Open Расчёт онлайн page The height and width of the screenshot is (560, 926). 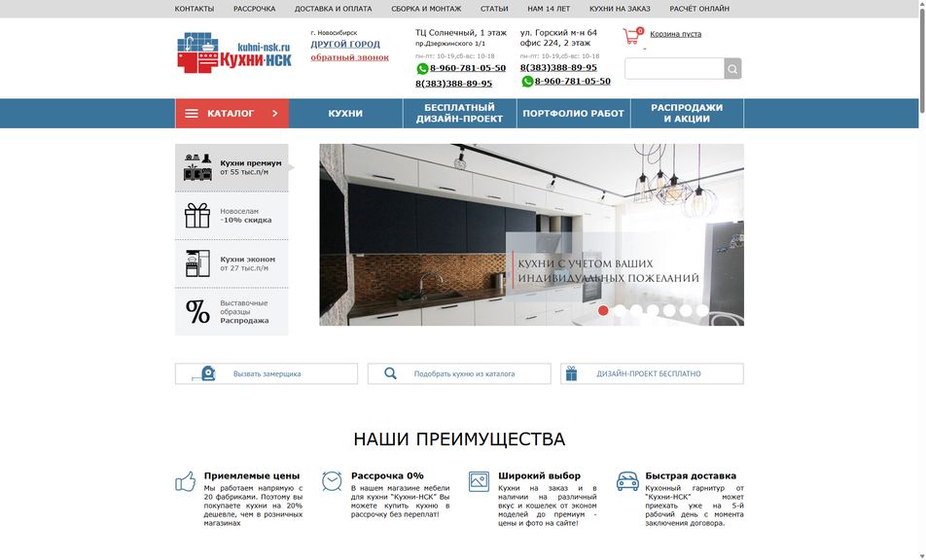pos(699,9)
